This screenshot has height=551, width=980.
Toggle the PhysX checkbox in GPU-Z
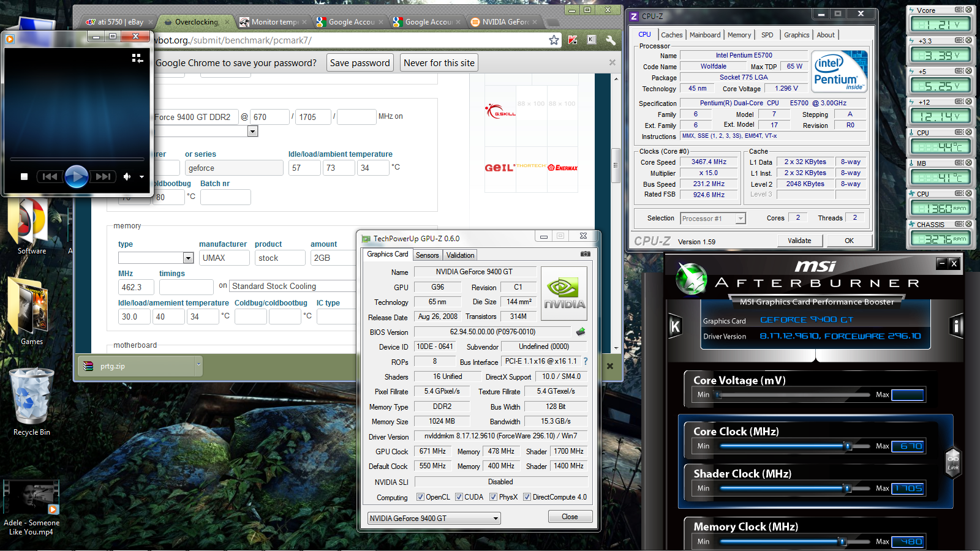[x=493, y=497]
